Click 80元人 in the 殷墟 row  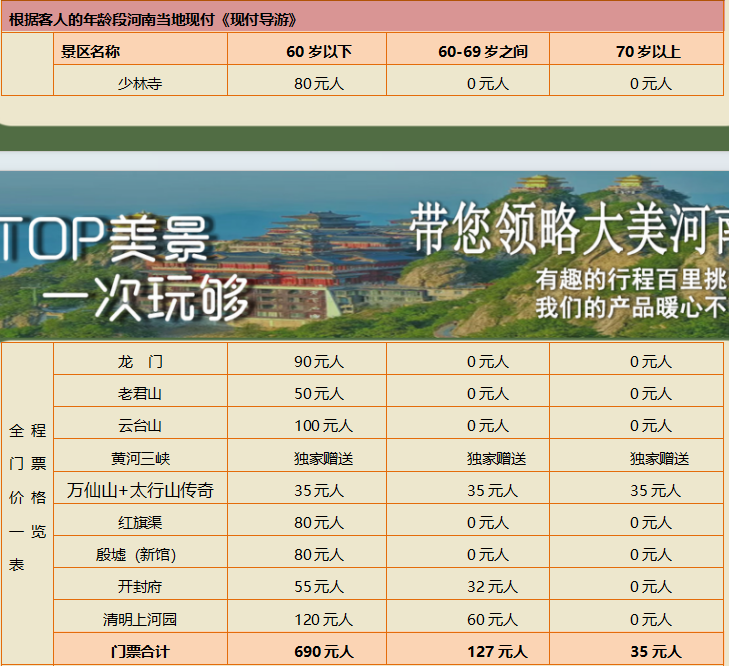[x=319, y=554]
